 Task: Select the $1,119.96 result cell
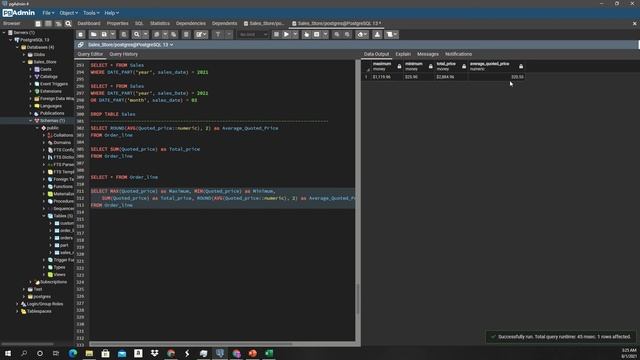(x=387, y=77)
